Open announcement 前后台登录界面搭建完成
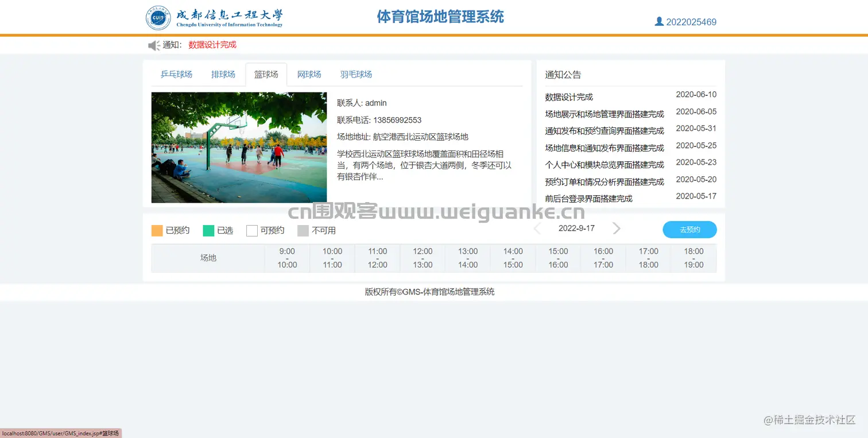 pyautogui.click(x=588, y=199)
